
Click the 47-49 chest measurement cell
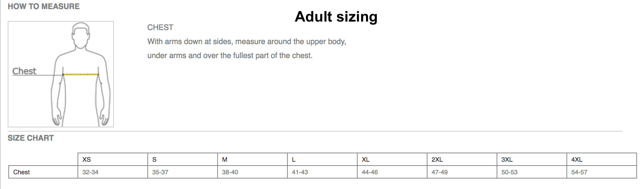coord(440,172)
